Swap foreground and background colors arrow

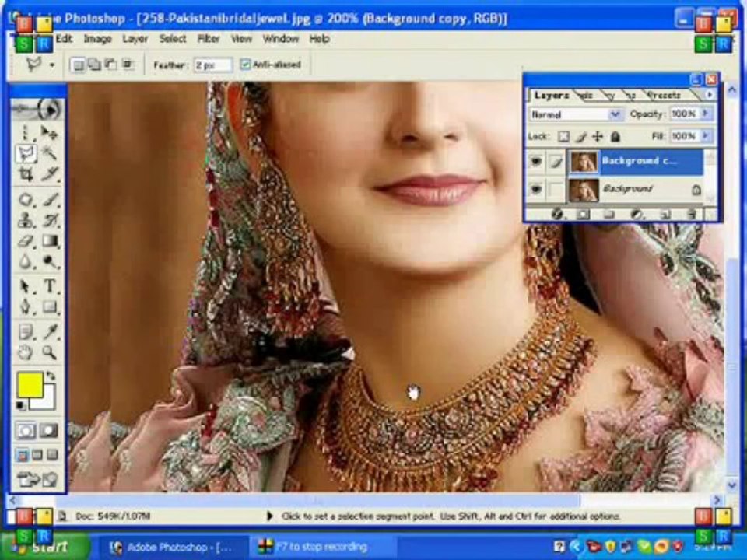point(51,376)
